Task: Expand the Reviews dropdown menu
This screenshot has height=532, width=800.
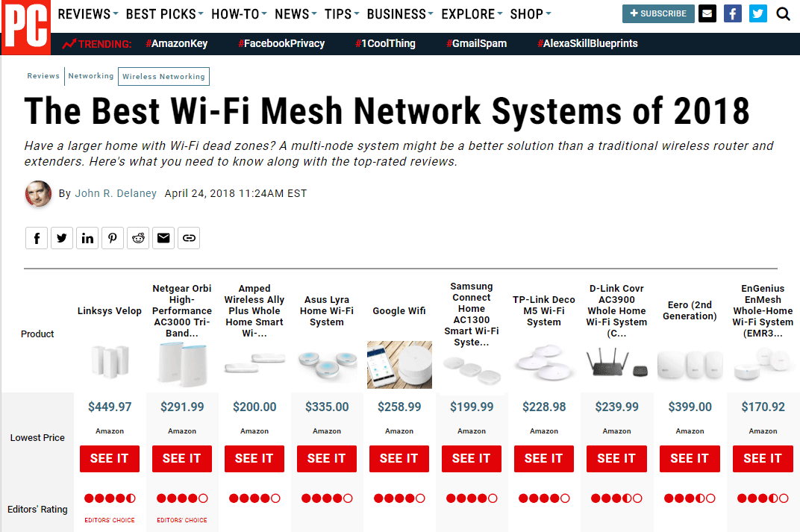Action: (88, 14)
